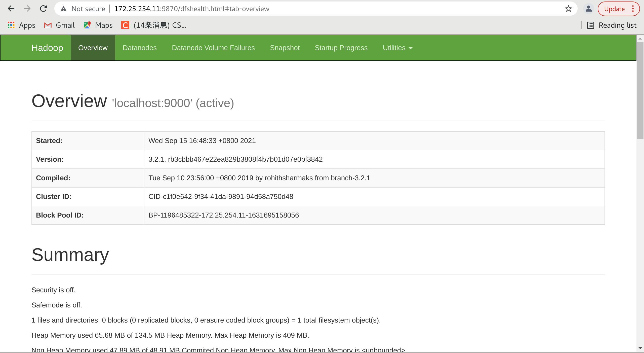Reload the page with refresh icon
Screen dimensions: 644x353
(x=44, y=9)
